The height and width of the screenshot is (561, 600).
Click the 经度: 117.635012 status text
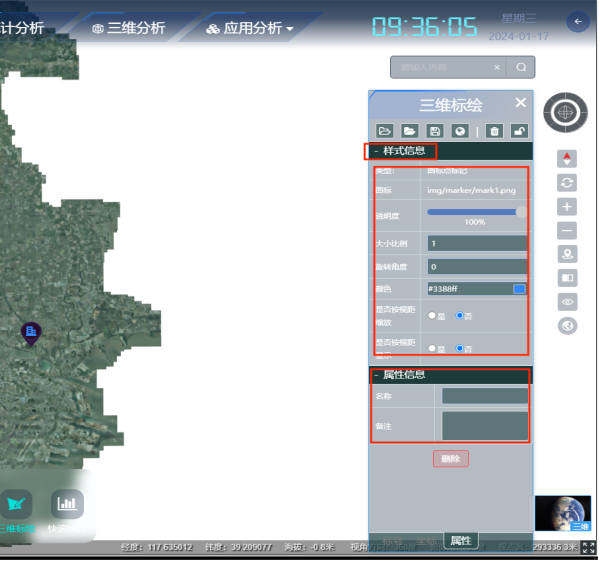point(157,547)
